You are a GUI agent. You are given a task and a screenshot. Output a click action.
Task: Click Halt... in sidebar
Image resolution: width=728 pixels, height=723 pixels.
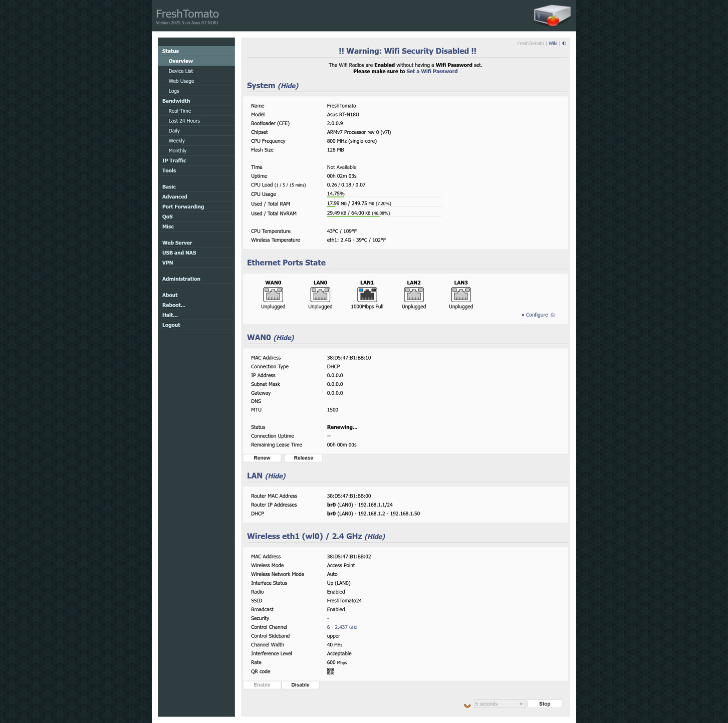pyautogui.click(x=196, y=315)
